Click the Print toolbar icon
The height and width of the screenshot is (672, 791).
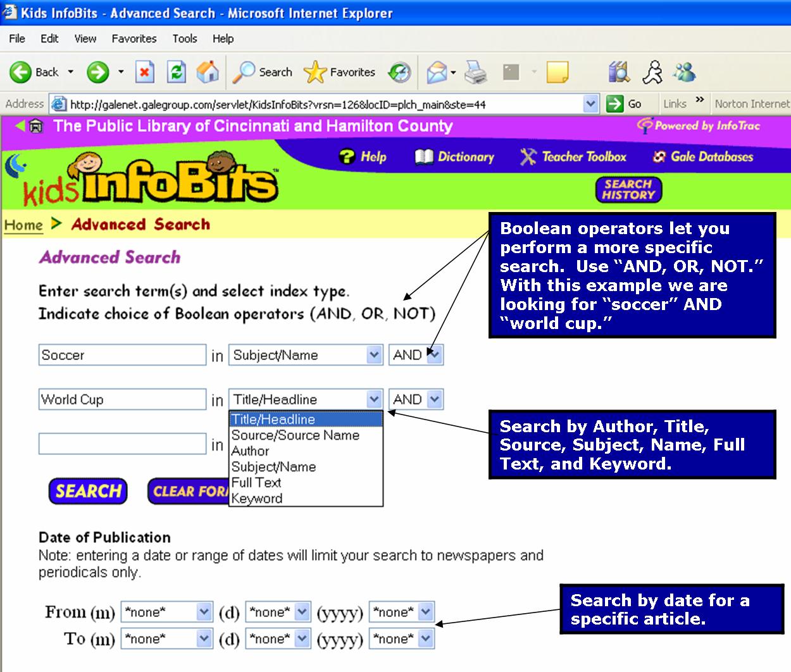tap(476, 73)
